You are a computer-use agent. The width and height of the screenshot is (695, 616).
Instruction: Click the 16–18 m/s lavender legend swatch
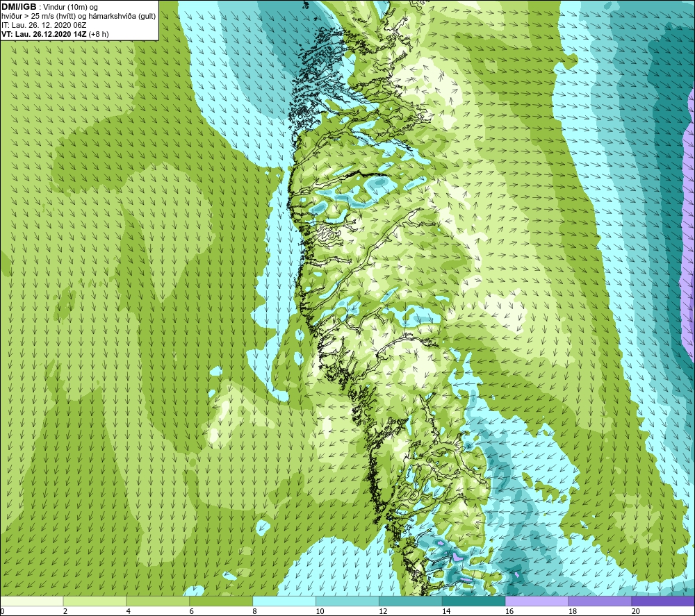[x=537, y=601]
